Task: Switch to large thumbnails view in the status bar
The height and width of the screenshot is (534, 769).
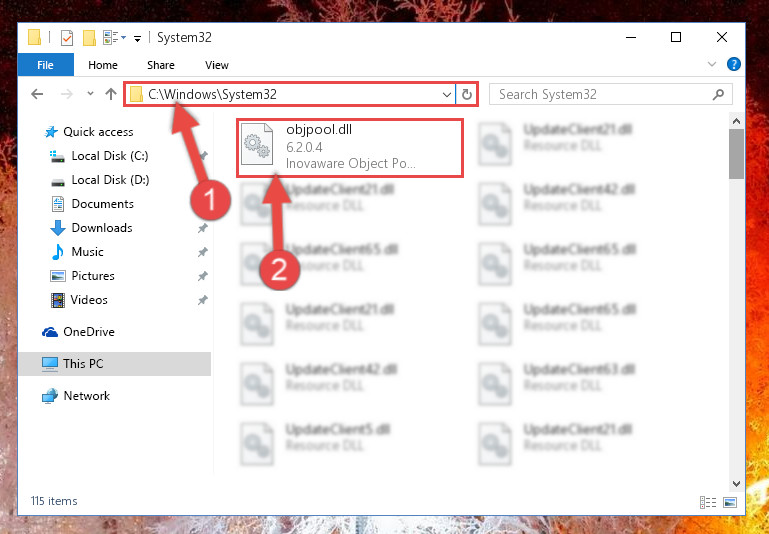Action: coord(730,502)
